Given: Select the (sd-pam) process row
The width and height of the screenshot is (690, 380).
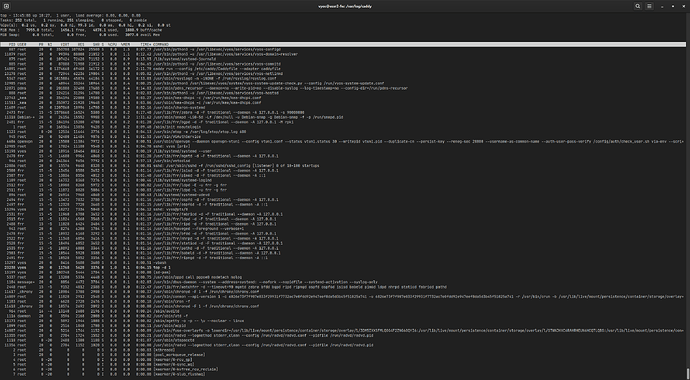Looking at the screenshot, I should pyautogui.click(x=343, y=272).
